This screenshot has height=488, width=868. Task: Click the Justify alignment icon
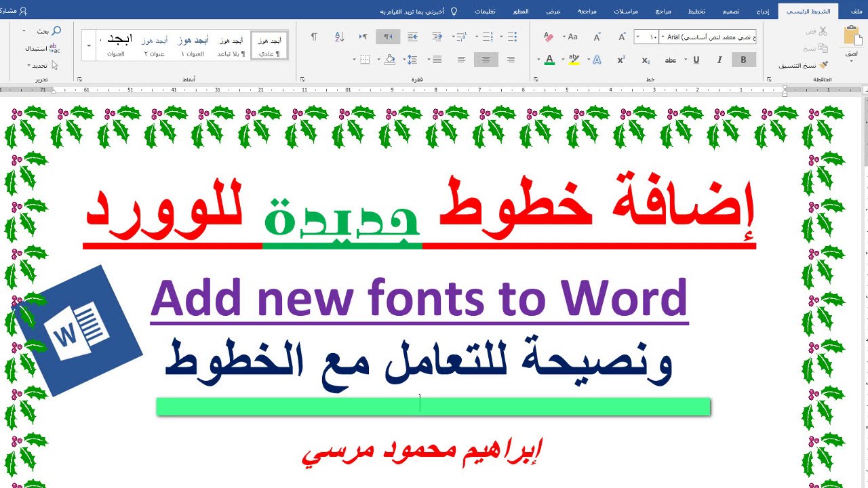437,60
